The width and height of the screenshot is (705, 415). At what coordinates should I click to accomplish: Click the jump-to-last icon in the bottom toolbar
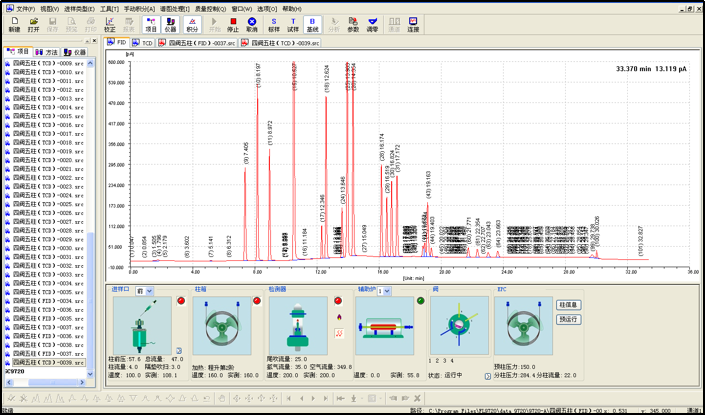tap(326, 398)
